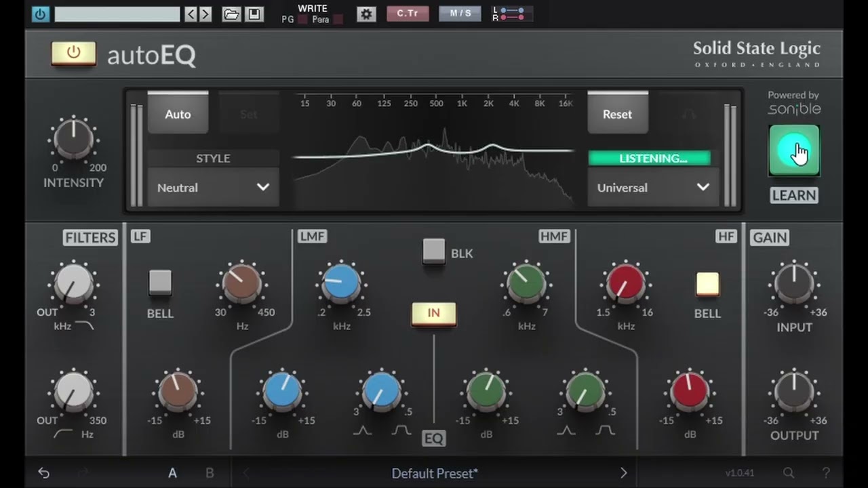This screenshot has width=868, height=488.
Task: Click the v1.0.41 version text
Action: (x=739, y=473)
